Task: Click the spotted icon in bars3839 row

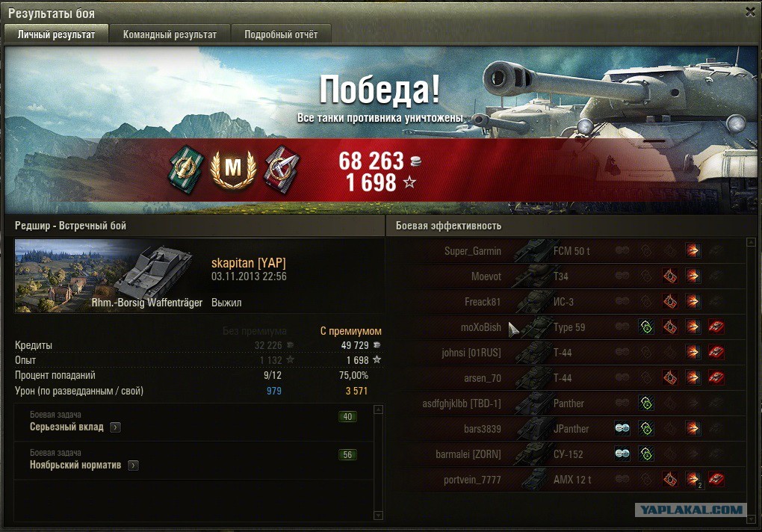Action: coord(622,429)
